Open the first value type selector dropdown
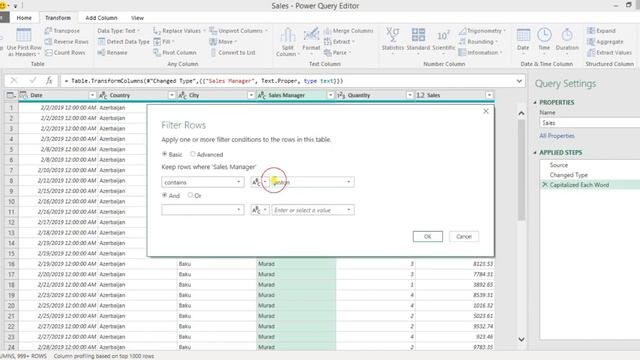Viewport: 640px width, 360px height. 260,182
